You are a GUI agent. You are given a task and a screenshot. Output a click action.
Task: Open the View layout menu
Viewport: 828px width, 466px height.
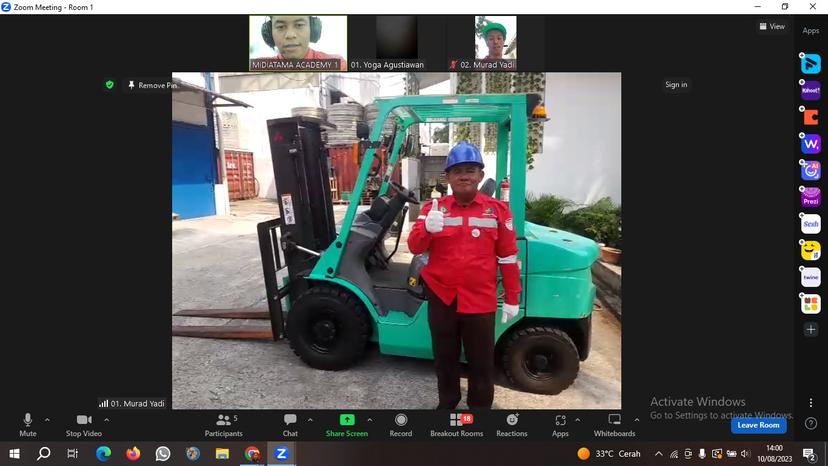point(772,26)
